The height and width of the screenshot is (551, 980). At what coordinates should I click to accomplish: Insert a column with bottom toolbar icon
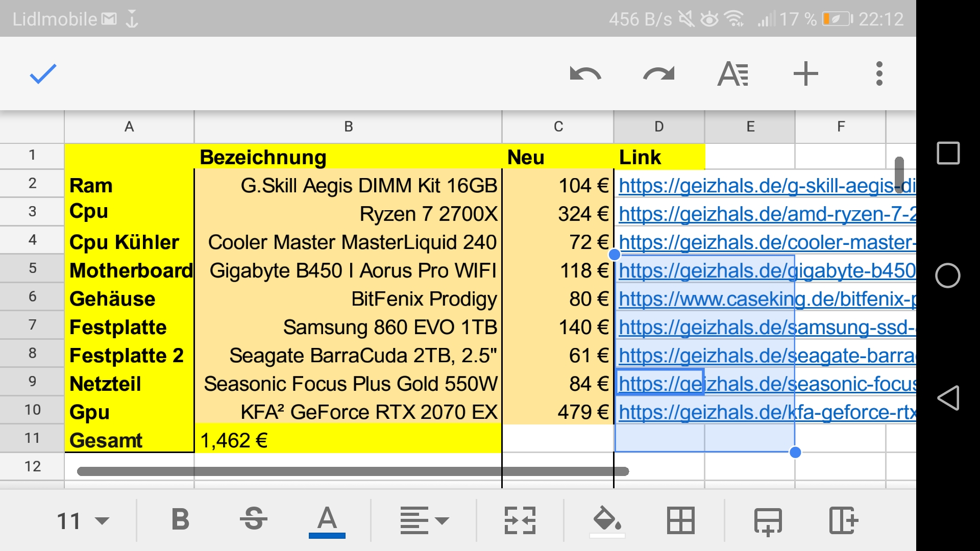[x=843, y=520]
